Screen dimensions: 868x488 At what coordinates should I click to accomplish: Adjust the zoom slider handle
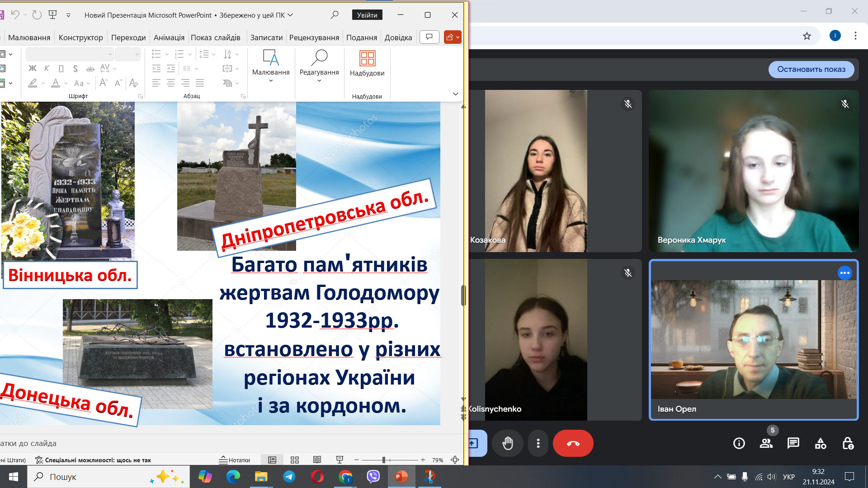coord(384,460)
